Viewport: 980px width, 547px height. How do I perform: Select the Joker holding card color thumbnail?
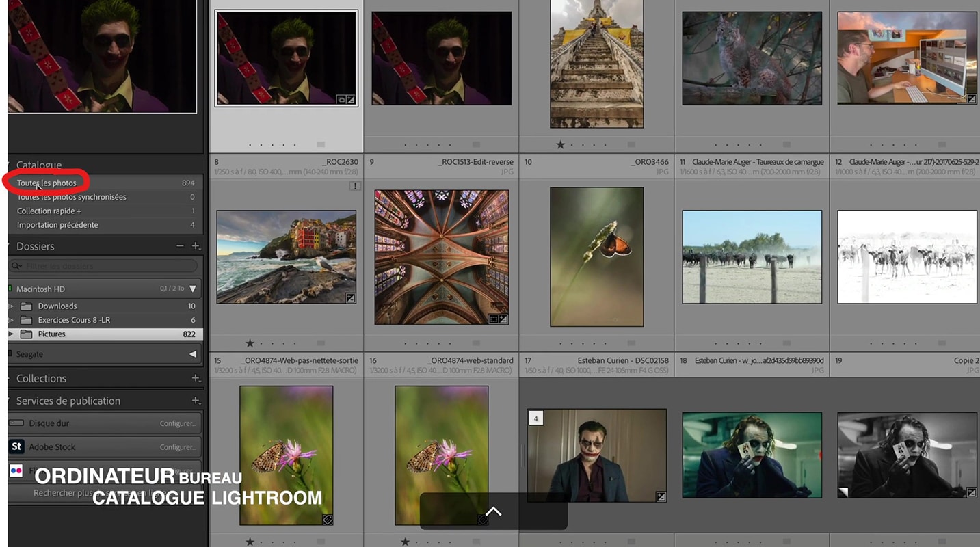[x=752, y=455]
